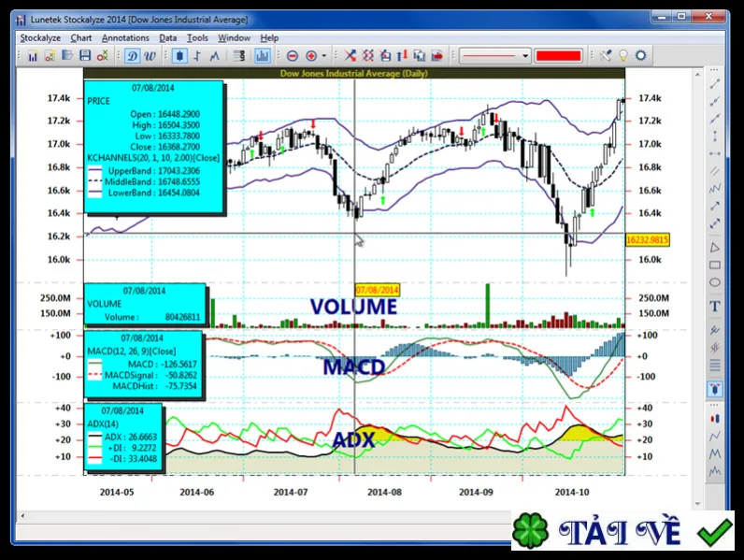Image resolution: width=744 pixels, height=560 pixels.
Task: Open the Window menu
Action: click(234, 38)
